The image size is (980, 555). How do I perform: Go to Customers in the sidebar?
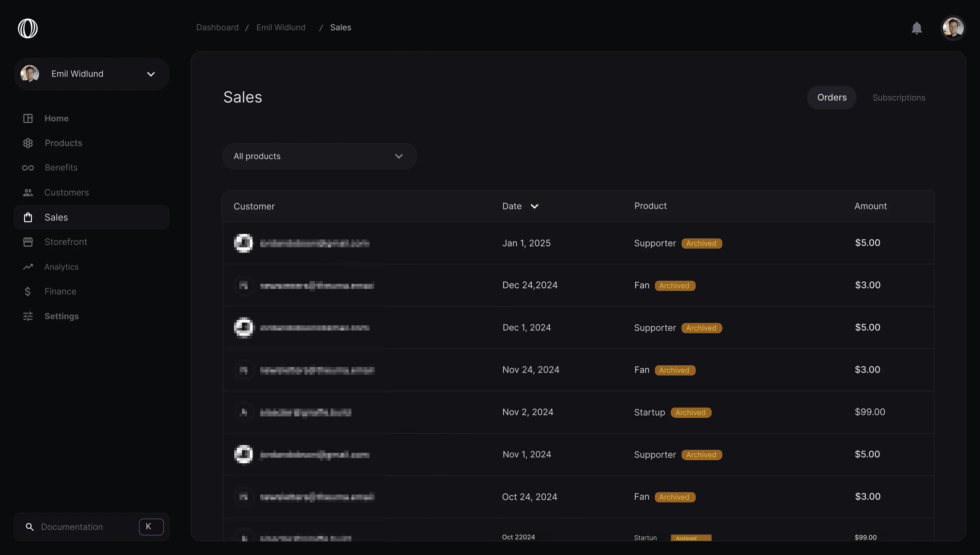click(x=66, y=193)
